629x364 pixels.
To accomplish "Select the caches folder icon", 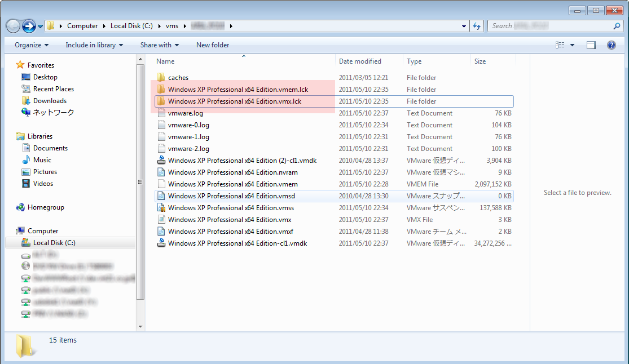I will pos(161,77).
